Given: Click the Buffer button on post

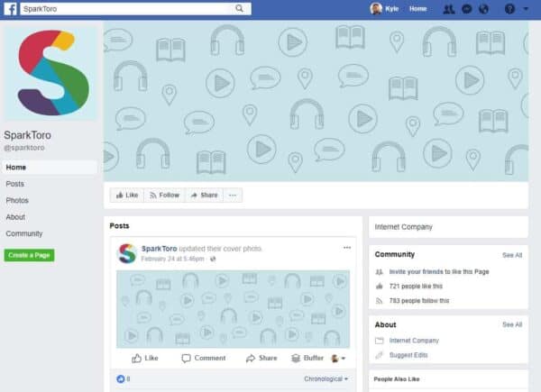Looking at the screenshot, I should coord(307,359).
